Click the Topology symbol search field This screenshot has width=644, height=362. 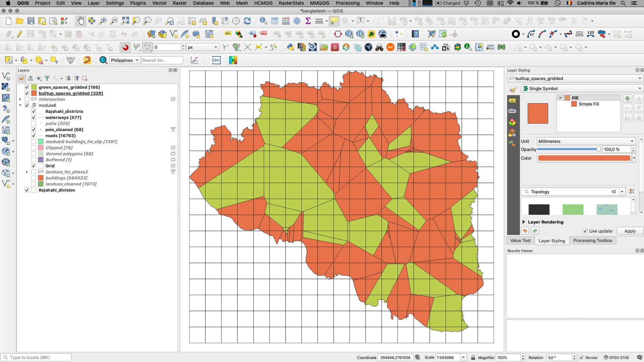pos(570,192)
